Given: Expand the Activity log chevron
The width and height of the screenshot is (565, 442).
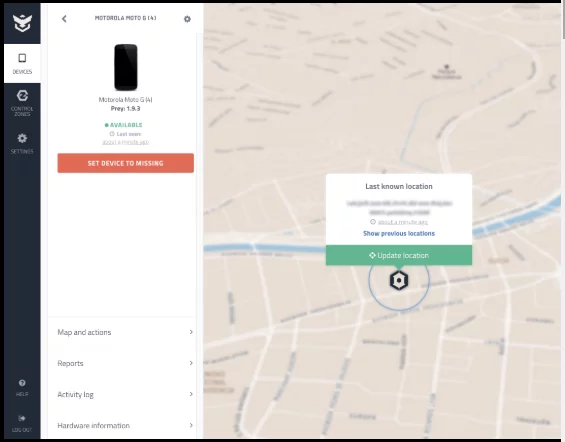Looking at the screenshot, I should tap(191, 394).
